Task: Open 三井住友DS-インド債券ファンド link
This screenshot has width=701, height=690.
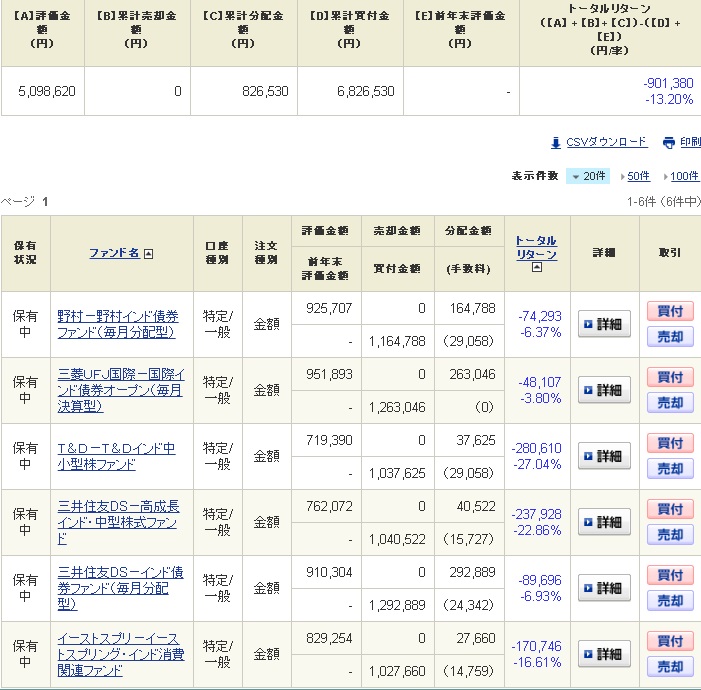Action: [x=119, y=588]
